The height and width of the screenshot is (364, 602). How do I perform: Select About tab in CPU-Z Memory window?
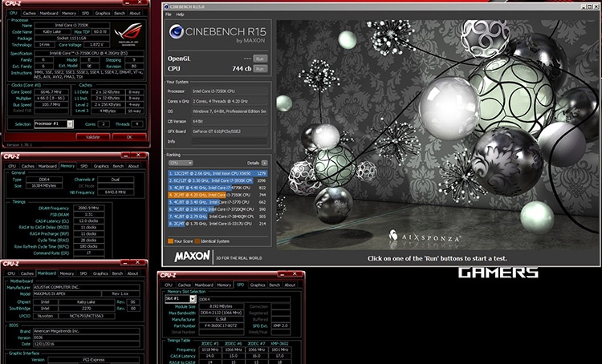[x=133, y=166]
